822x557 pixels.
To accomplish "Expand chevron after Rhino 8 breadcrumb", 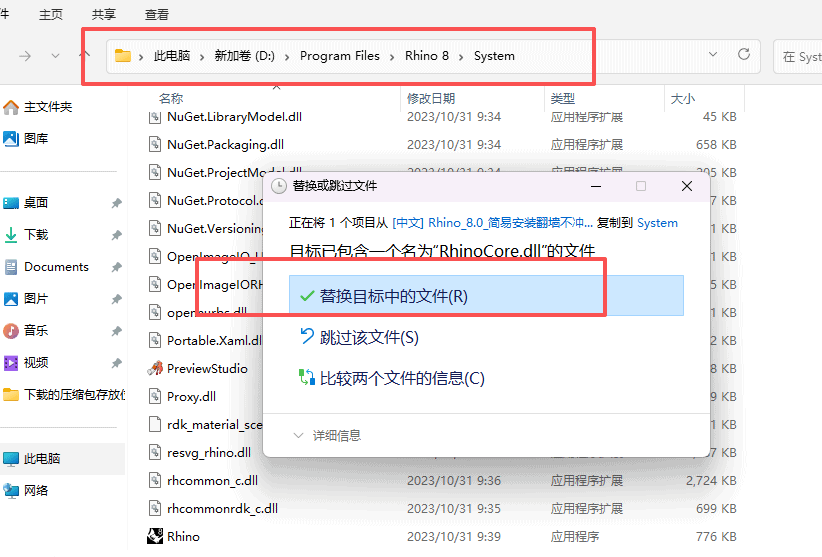I will tap(461, 57).
